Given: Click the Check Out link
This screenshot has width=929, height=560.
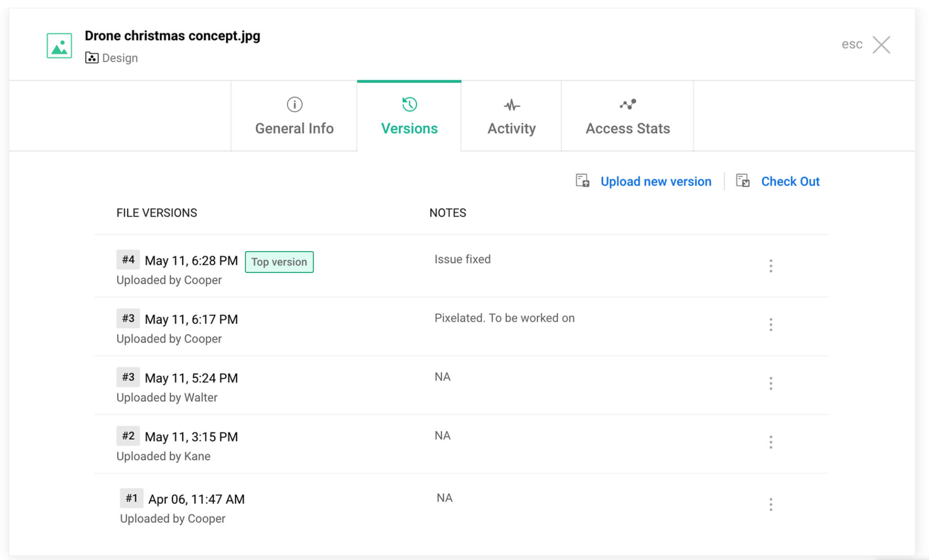Looking at the screenshot, I should coord(790,181).
